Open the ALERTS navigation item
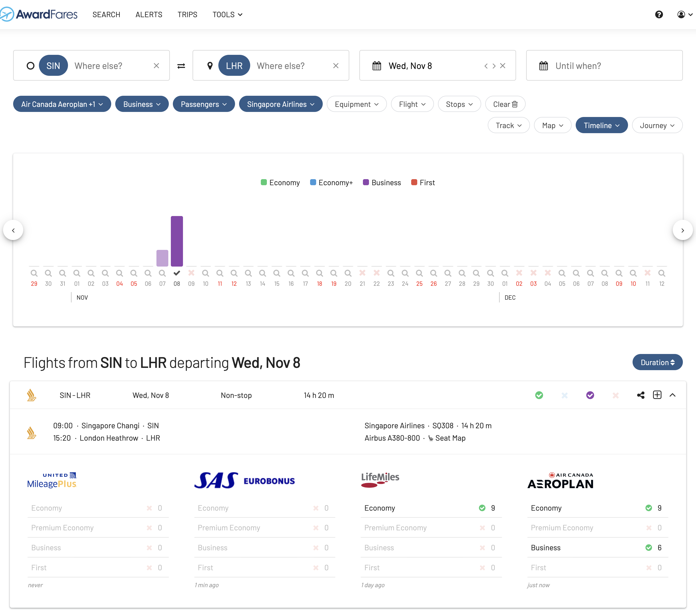 pos(149,14)
